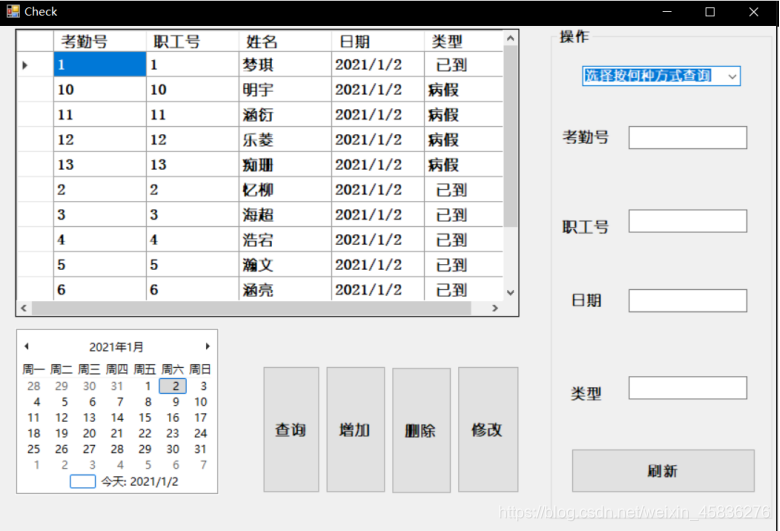Click 病假 cell in 珈珊 row
Viewport: 780px width, 531px height.
[464, 164]
